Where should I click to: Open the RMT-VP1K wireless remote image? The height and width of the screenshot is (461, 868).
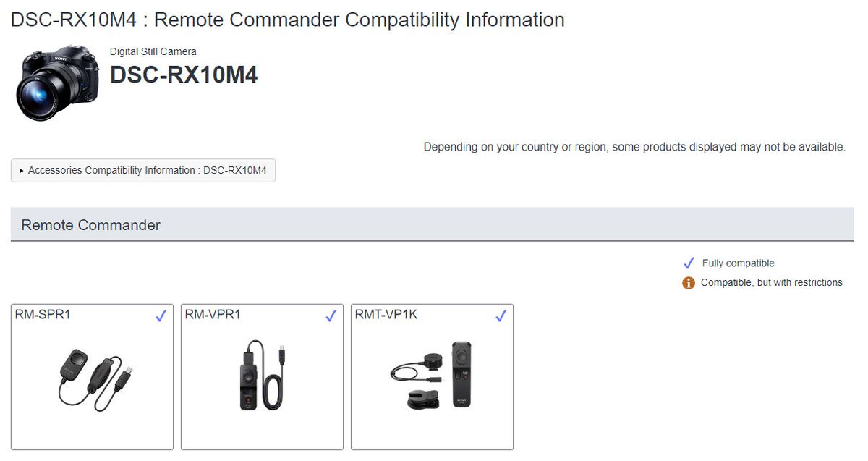click(x=432, y=375)
